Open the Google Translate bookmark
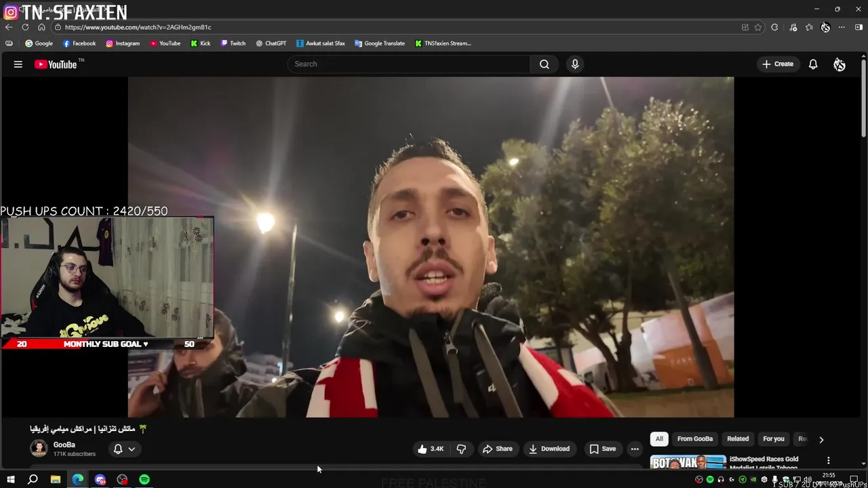 [380, 43]
